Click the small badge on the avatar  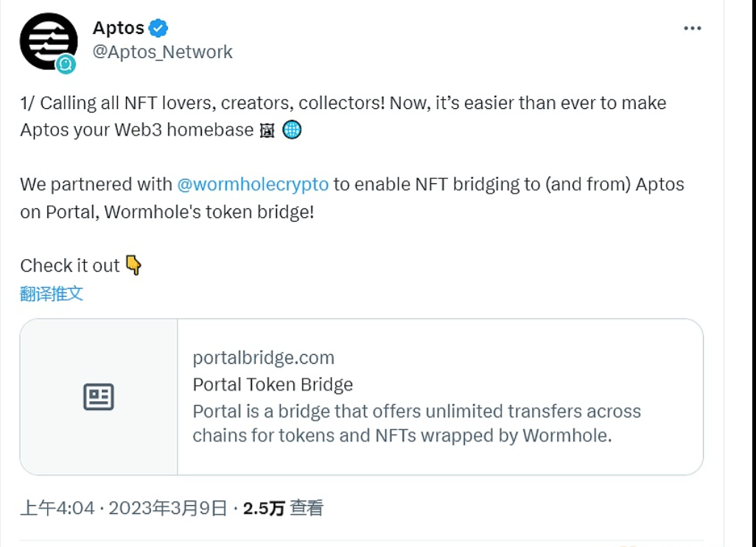[x=66, y=65]
